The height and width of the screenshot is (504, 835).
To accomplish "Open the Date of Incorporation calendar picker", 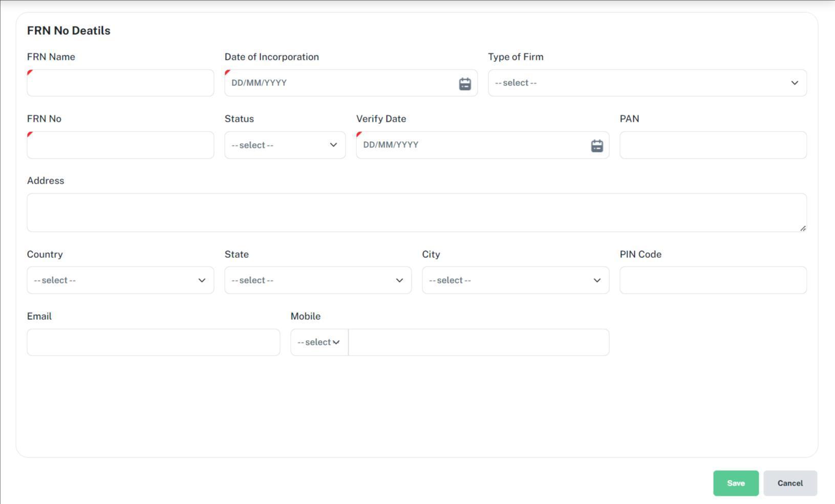I will coord(465,84).
